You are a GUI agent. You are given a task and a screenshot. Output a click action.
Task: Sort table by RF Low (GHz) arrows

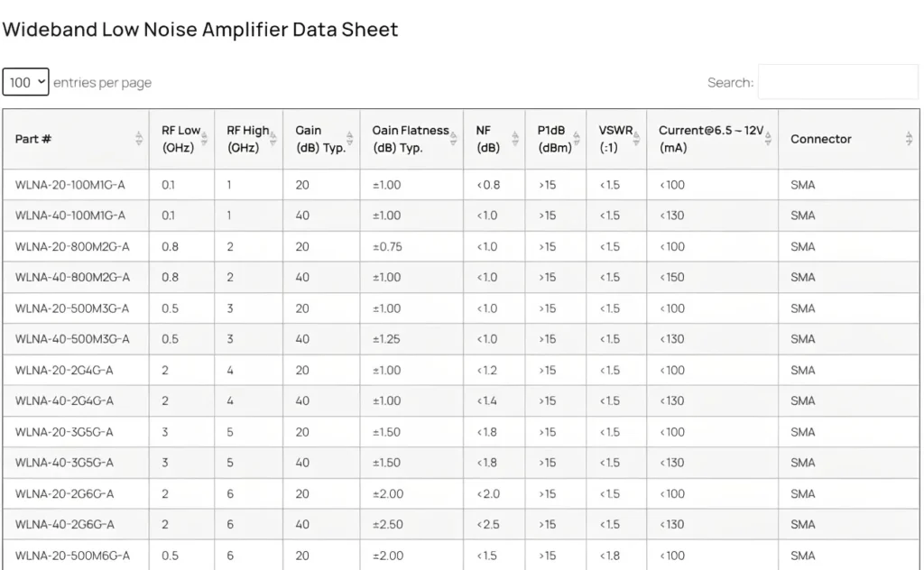click(x=207, y=139)
